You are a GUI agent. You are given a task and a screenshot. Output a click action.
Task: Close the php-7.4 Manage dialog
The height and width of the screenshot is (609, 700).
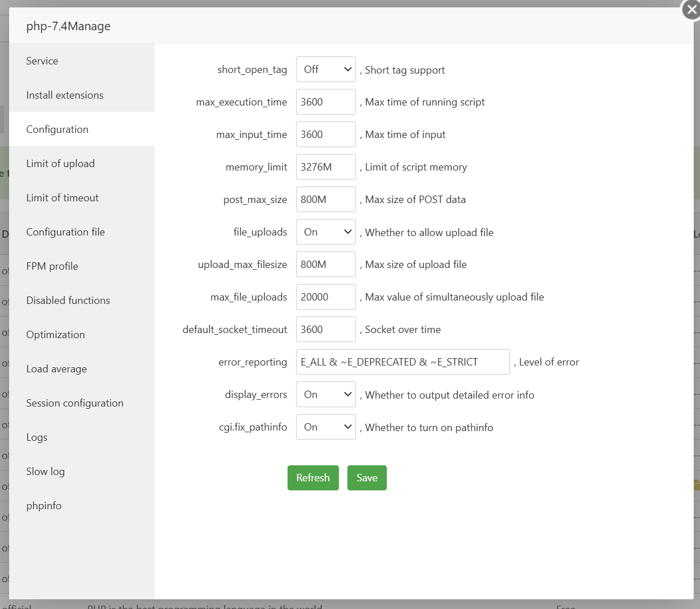click(x=691, y=10)
